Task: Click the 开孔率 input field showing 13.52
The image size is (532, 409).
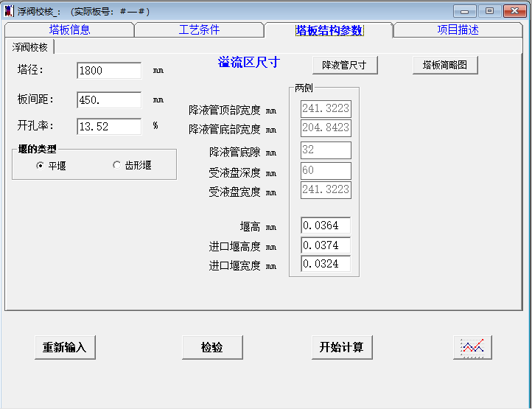Action: tap(109, 127)
